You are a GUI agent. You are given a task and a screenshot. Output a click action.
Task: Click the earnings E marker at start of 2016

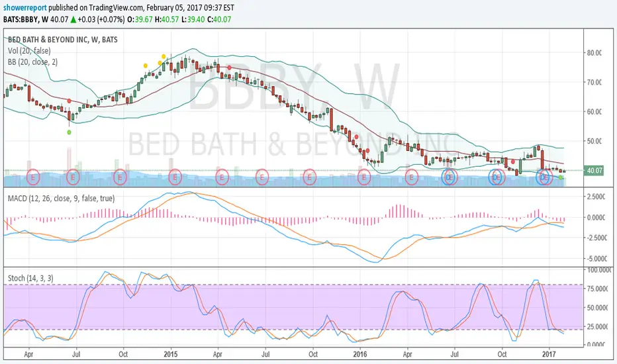point(364,177)
